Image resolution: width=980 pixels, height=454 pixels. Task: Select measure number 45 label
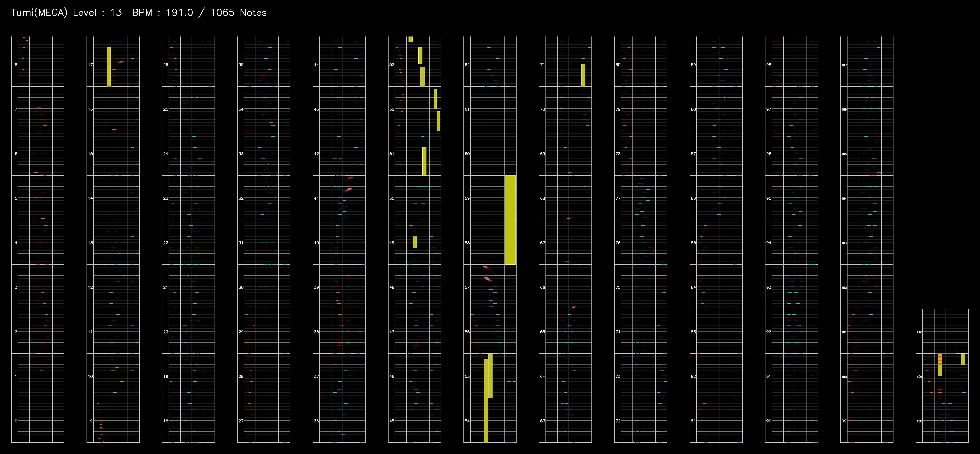pyautogui.click(x=392, y=421)
